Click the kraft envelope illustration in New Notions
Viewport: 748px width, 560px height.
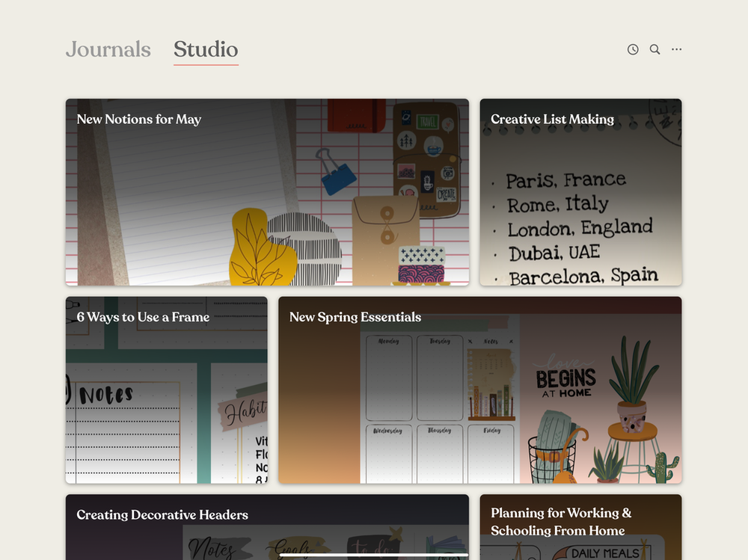[384, 224]
